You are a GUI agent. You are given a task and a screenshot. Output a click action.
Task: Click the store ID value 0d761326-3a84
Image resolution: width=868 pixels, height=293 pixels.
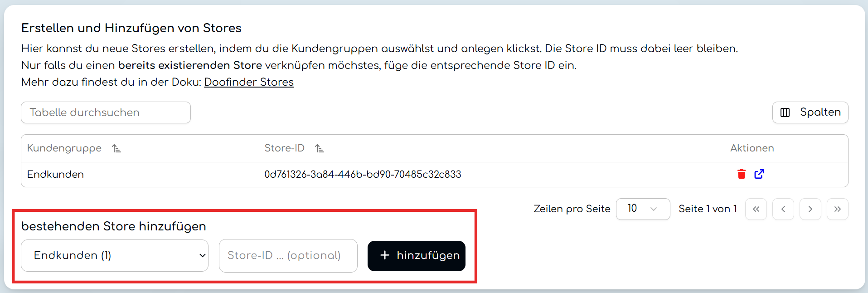[363, 175]
